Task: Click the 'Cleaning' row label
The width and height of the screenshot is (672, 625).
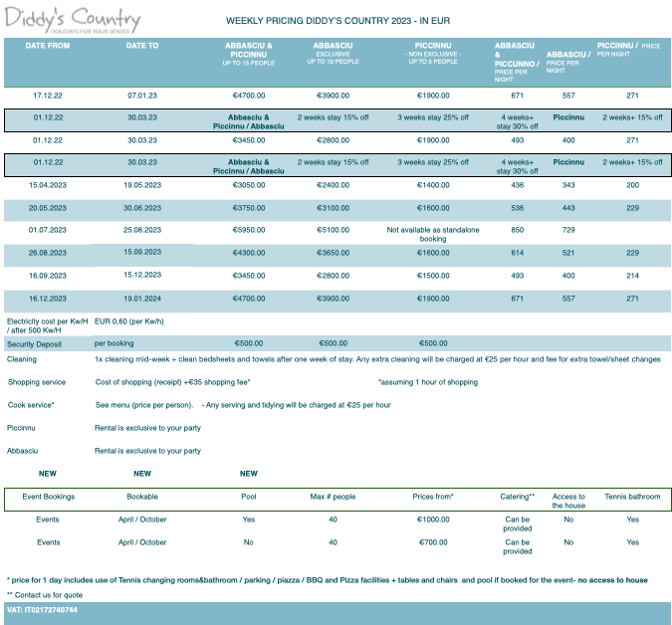Action: 22,359
